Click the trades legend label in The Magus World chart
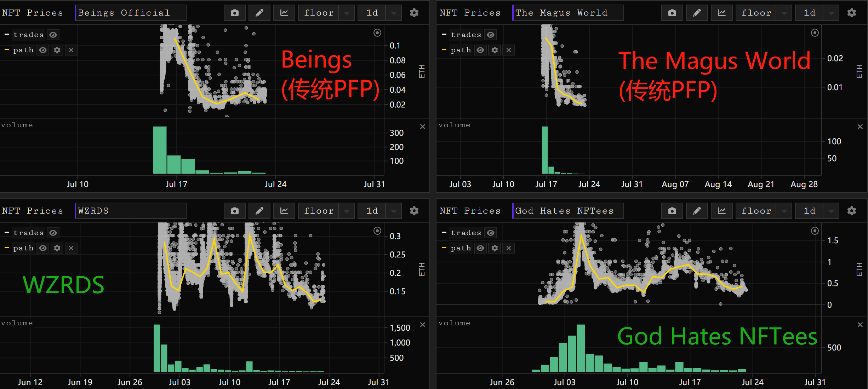This screenshot has width=868, height=389. coord(466,35)
